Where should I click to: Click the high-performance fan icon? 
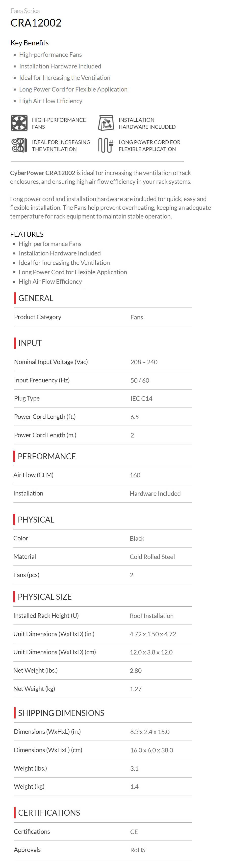(x=19, y=123)
